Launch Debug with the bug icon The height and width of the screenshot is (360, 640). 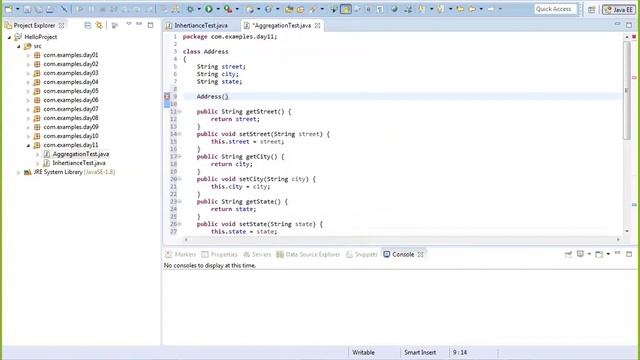[190, 9]
